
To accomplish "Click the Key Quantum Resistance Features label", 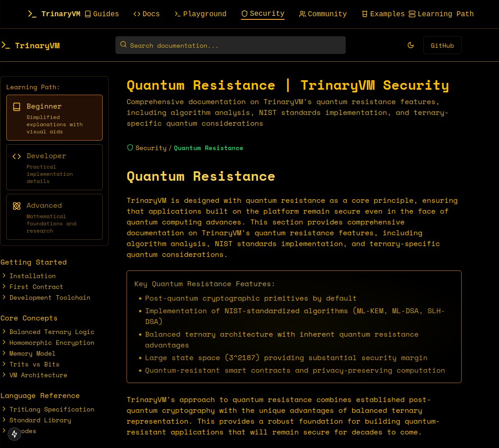I will click(x=204, y=283).
